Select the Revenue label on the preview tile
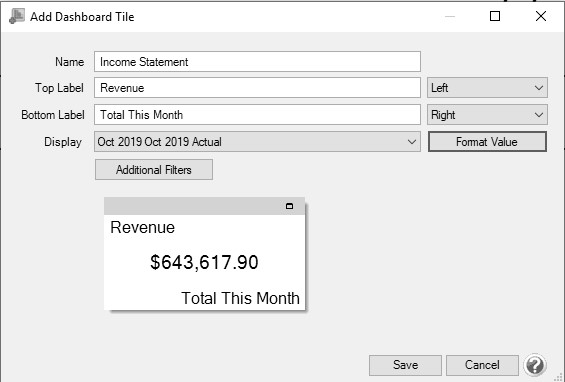565x382 pixels. [x=143, y=227]
